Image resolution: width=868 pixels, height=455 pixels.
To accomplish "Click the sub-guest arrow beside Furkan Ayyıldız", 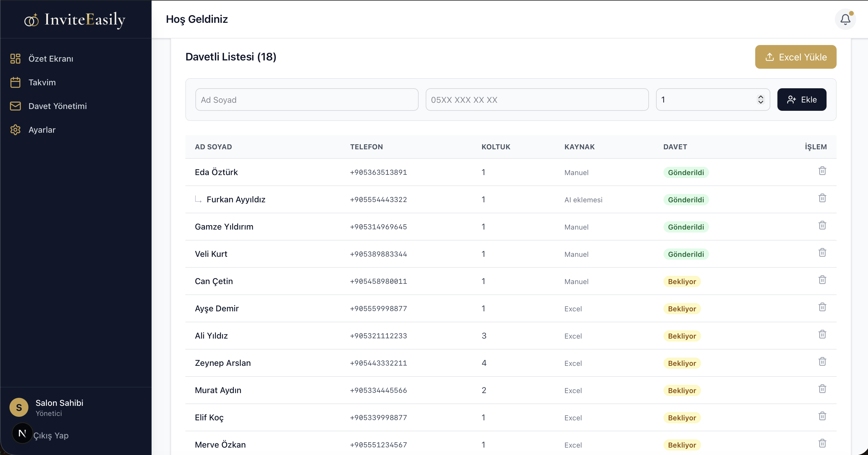I will 198,200.
